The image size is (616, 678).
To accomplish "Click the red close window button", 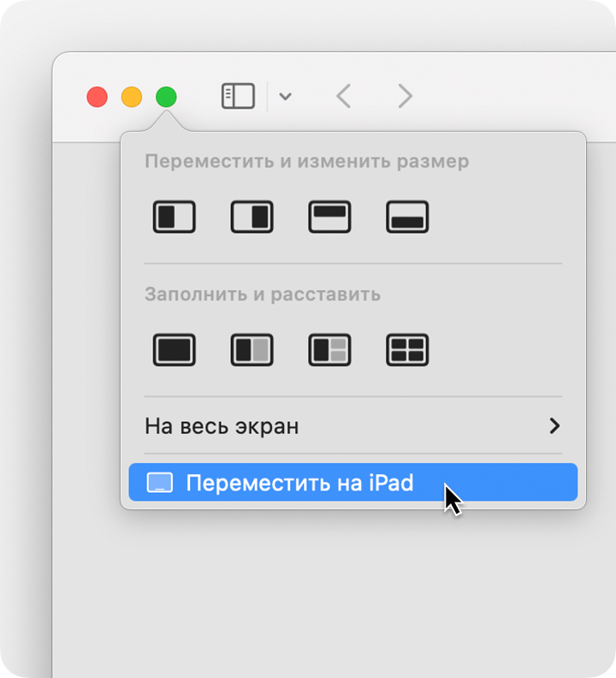I will 97,97.
